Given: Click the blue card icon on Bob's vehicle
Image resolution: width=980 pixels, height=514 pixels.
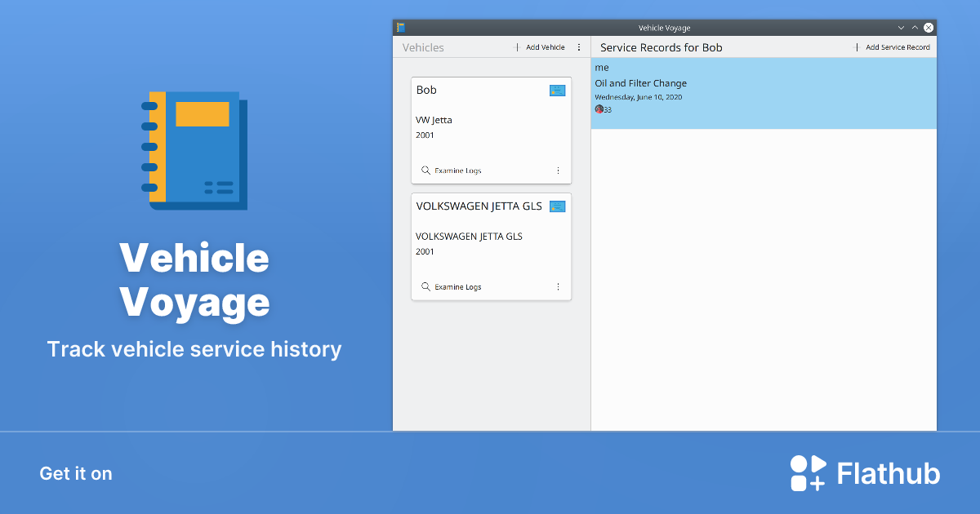Looking at the screenshot, I should coord(558,91).
